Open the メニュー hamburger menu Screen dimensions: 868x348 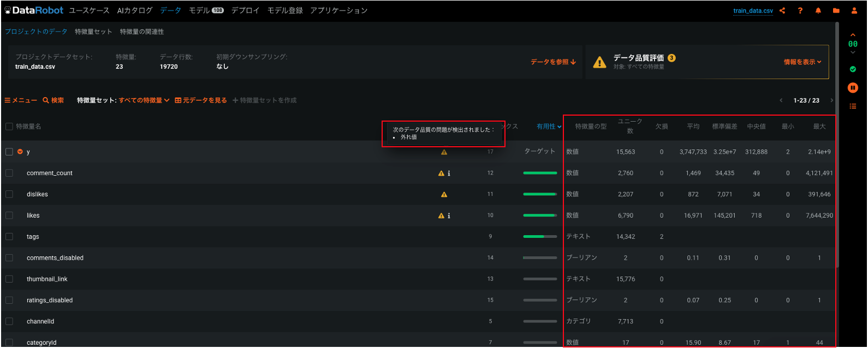[x=21, y=100]
